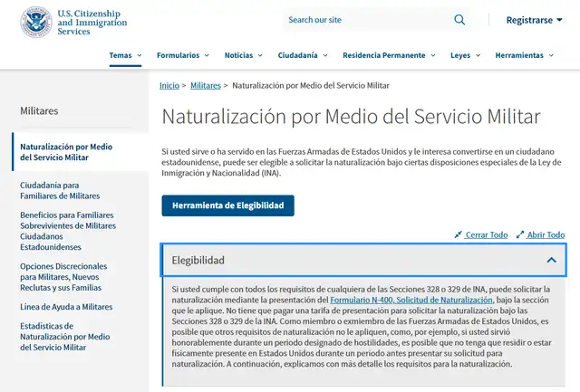Expand the Herramientas menu chevron
Image resolution: width=580 pixels, height=392 pixels.
coord(551,55)
